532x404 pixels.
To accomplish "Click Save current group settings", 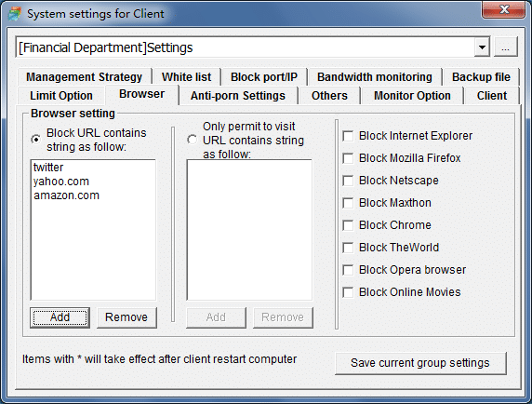I will pos(420,363).
